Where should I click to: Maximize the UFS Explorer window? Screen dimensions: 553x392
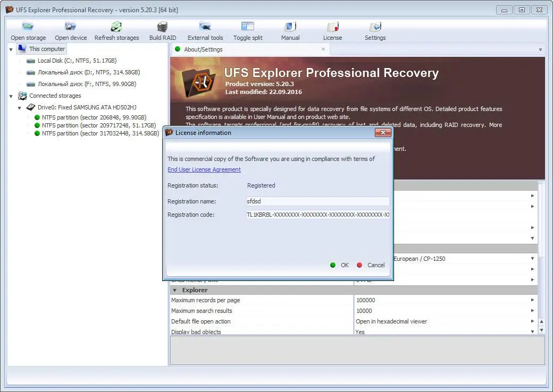(x=522, y=10)
